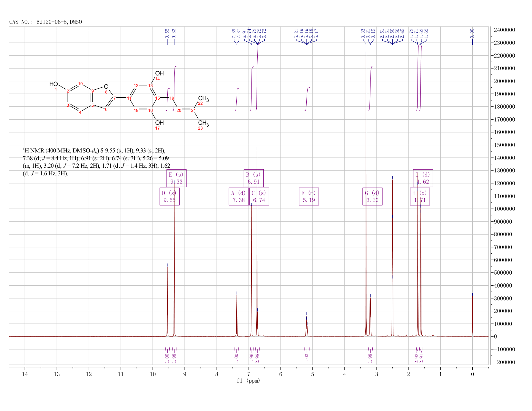This screenshot has width=532, height=411.
Task: Click the I (d) 1.62 multiplet label
Action: (423, 178)
